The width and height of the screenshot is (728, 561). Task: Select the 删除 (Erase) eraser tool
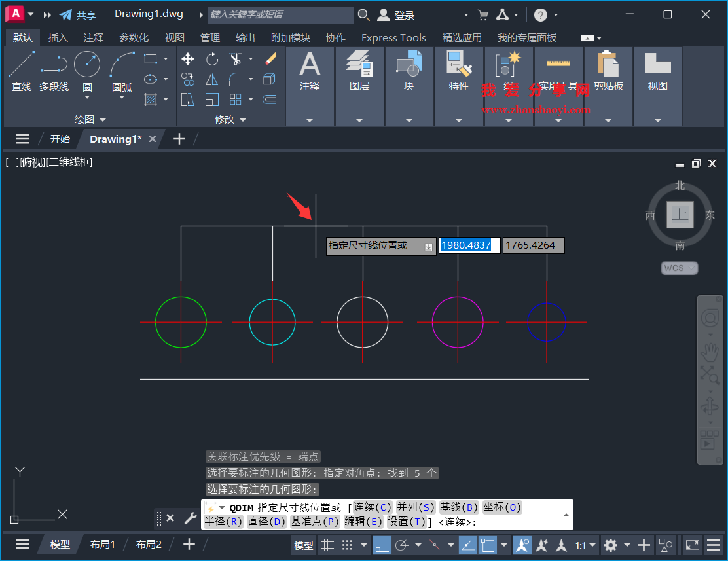click(268, 58)
